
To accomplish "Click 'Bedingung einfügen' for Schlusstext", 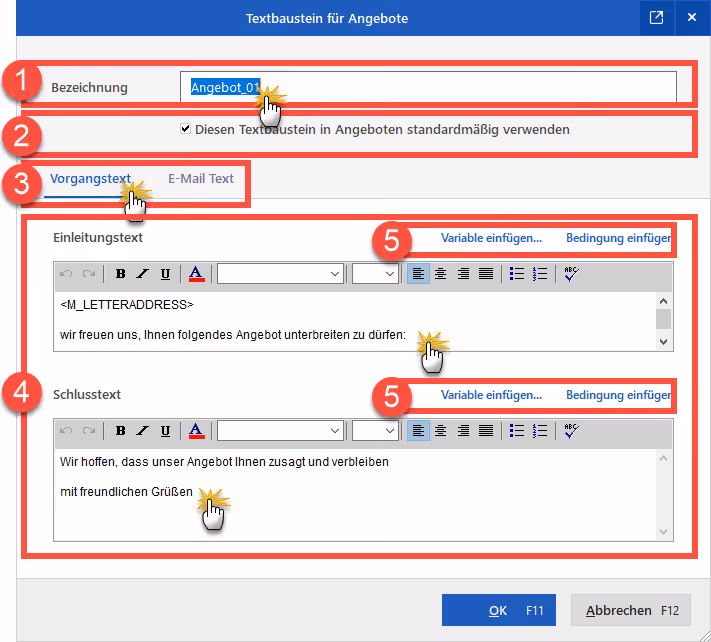I will coord(618,395).
